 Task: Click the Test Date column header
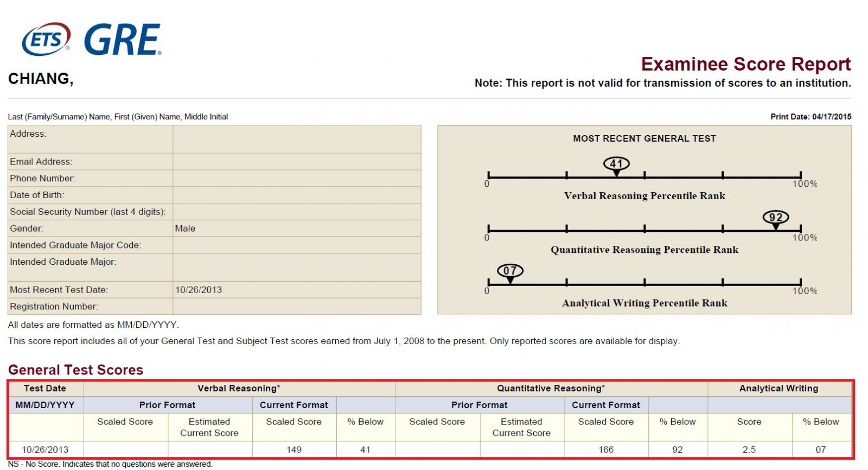[45, 389]
